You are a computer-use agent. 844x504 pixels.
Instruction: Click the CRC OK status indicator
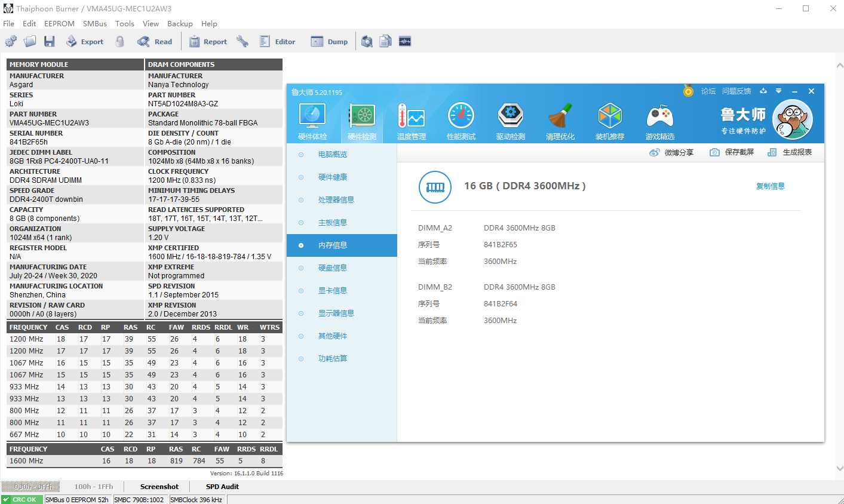[22, 499]
